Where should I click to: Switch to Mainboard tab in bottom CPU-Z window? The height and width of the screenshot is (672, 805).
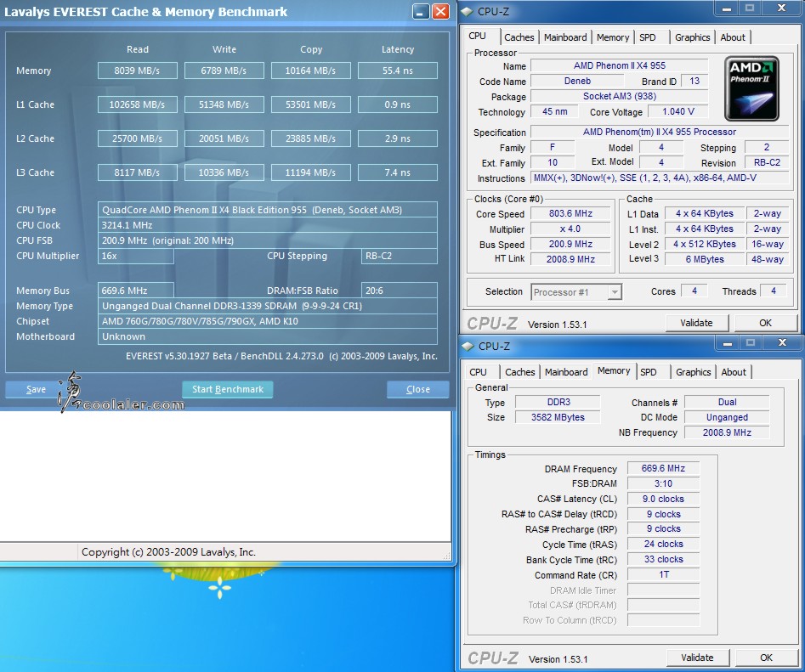coord(566,372)
